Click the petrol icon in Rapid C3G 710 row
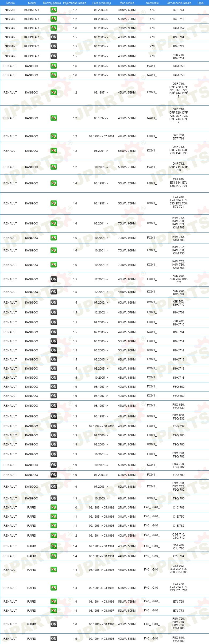209x644 pixels. coord(54,536)
